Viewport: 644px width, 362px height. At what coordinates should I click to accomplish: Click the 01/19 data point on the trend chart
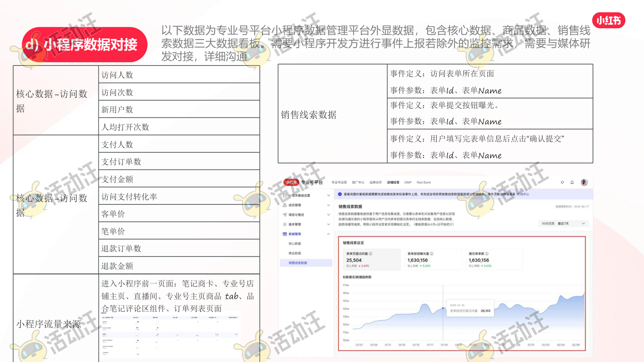tap(443, 308)
